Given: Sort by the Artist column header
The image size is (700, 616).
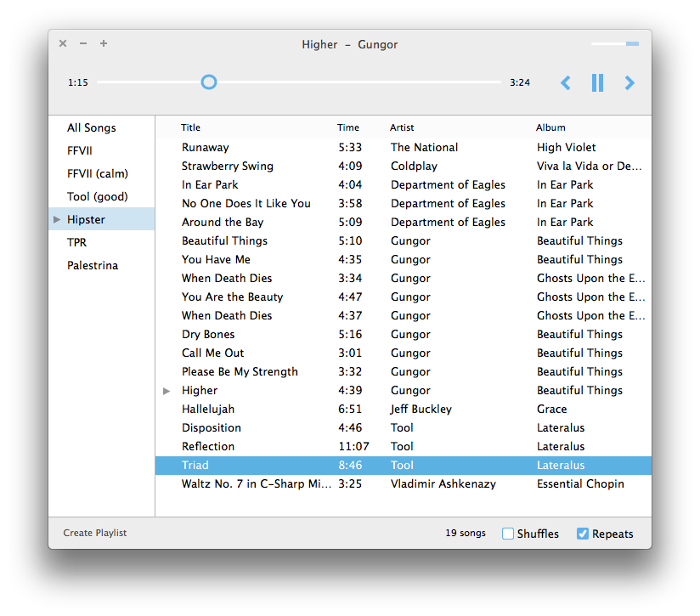Looking at the screenshot, I should pyautogui.click(x=402, y=127).
